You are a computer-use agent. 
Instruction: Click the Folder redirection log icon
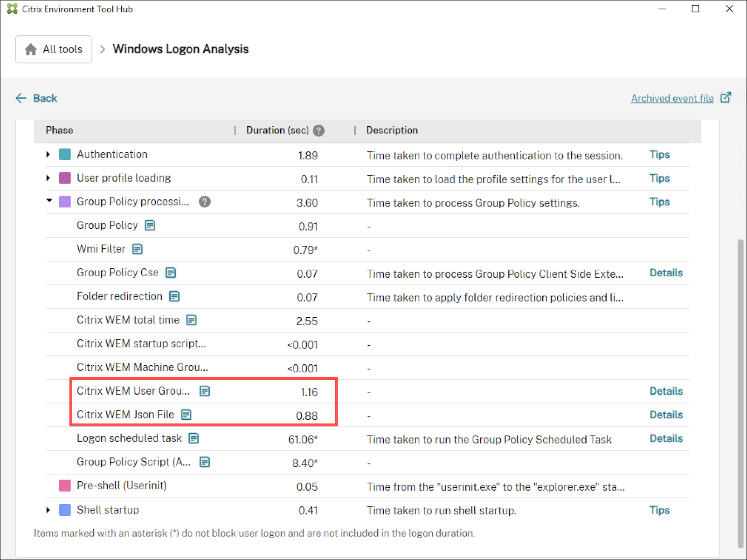point(174,296)
